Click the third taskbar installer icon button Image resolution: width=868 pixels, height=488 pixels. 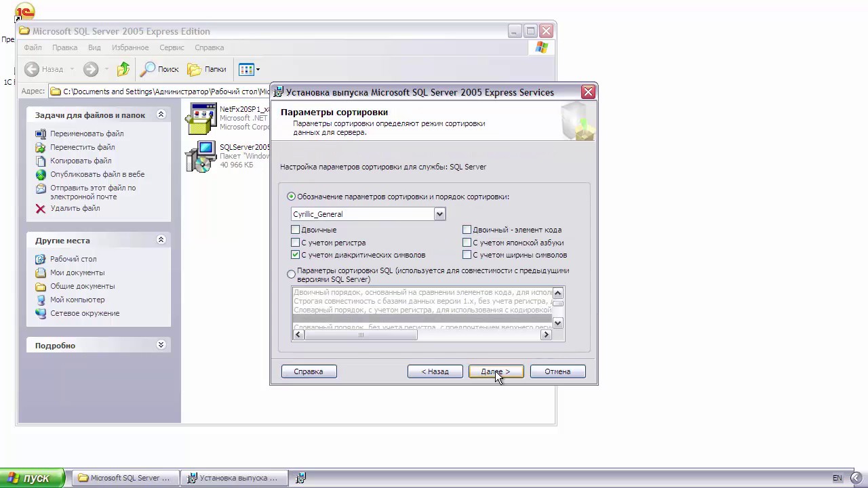tap(300, 478)
